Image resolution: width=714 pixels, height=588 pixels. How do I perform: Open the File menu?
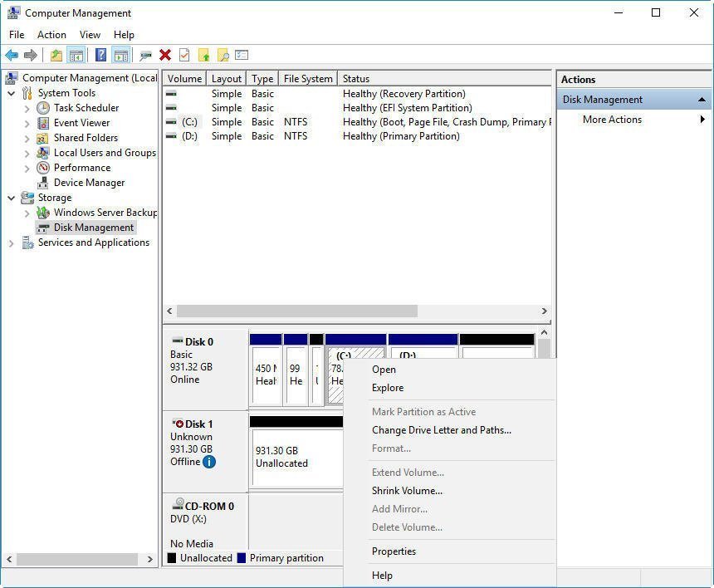coord(17,35)
